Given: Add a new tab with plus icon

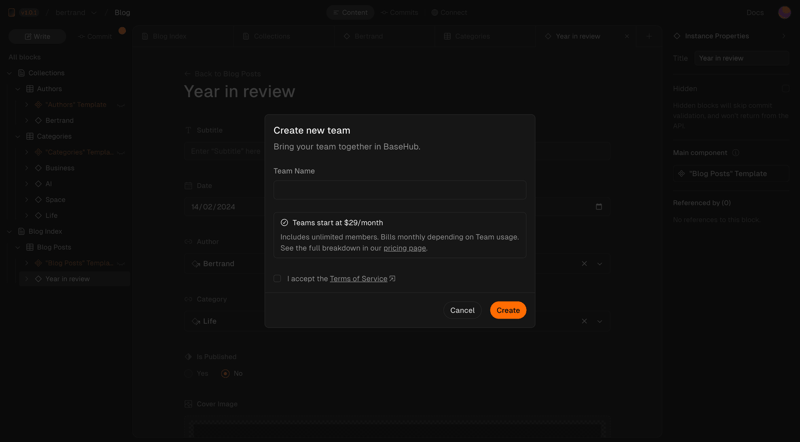Looking at the screenshot, I should point(649,36).
